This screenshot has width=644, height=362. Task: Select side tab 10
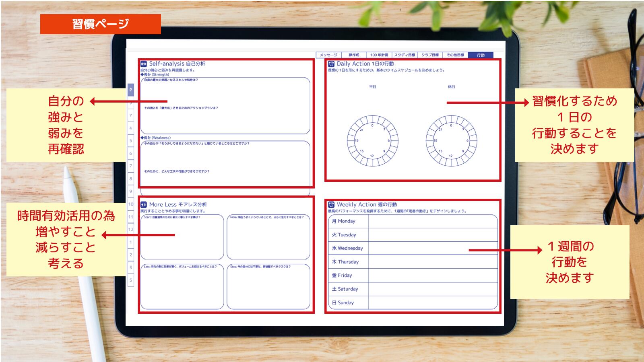(x=130, y=204)
